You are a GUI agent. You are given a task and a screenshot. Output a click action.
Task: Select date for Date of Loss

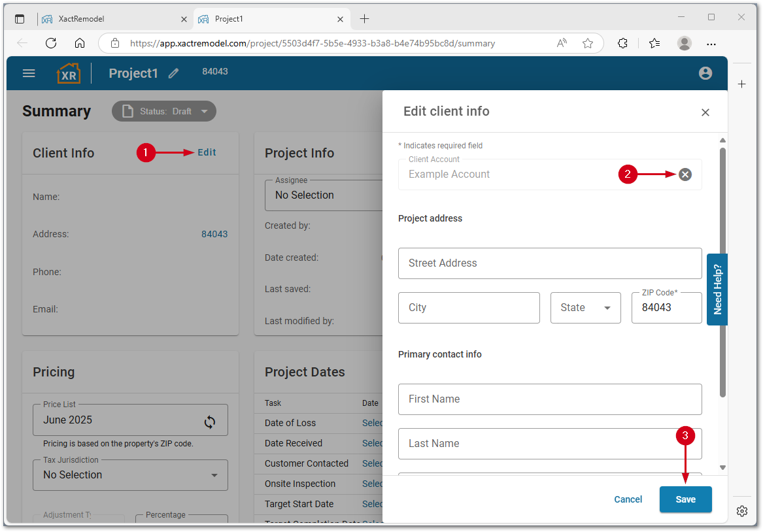pos(372,423)
